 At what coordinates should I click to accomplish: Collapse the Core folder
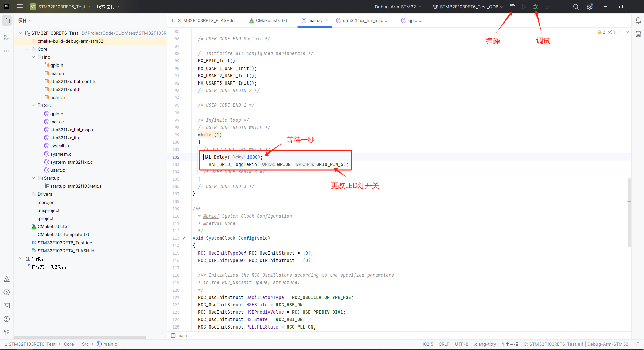point(27,49)
